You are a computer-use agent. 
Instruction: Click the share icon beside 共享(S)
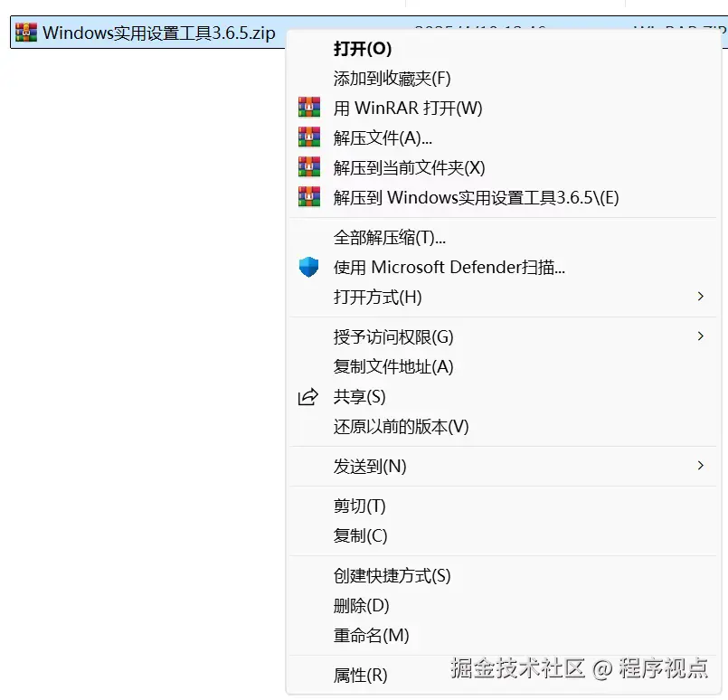click(308, 397)
